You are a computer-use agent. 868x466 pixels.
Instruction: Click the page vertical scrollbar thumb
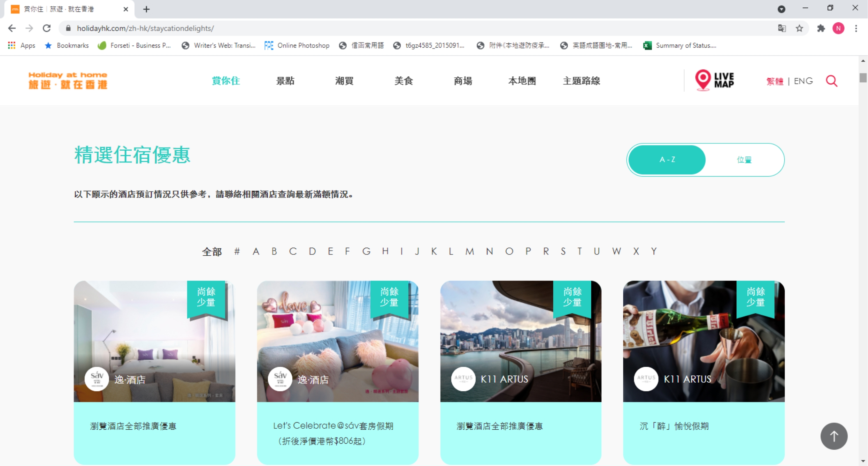click(863, 78)
